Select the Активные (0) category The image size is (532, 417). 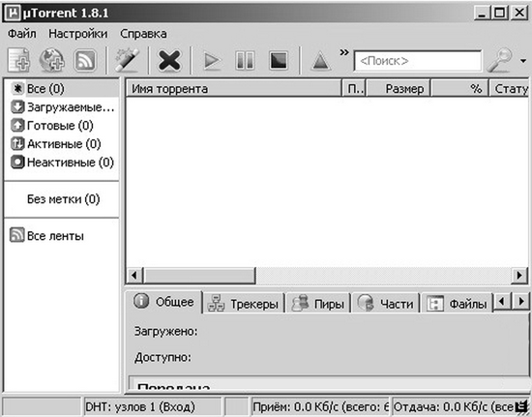(x=62, y=144)
